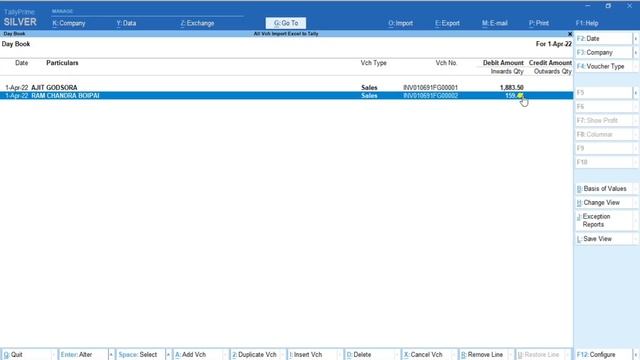640x360 pixels.
Task: Click 2: Duplicate Vch button
Action: coord(255,355)
